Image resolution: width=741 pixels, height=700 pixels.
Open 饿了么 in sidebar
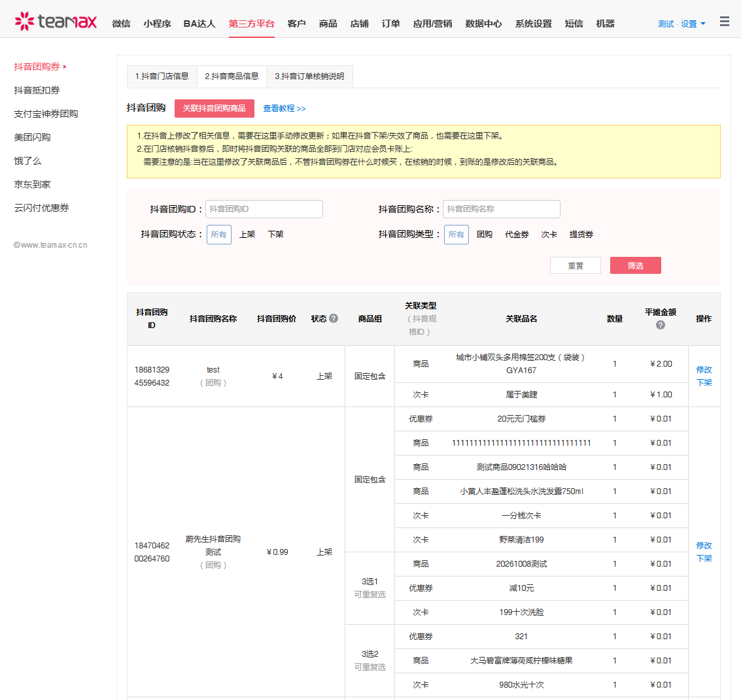(27, 161)
